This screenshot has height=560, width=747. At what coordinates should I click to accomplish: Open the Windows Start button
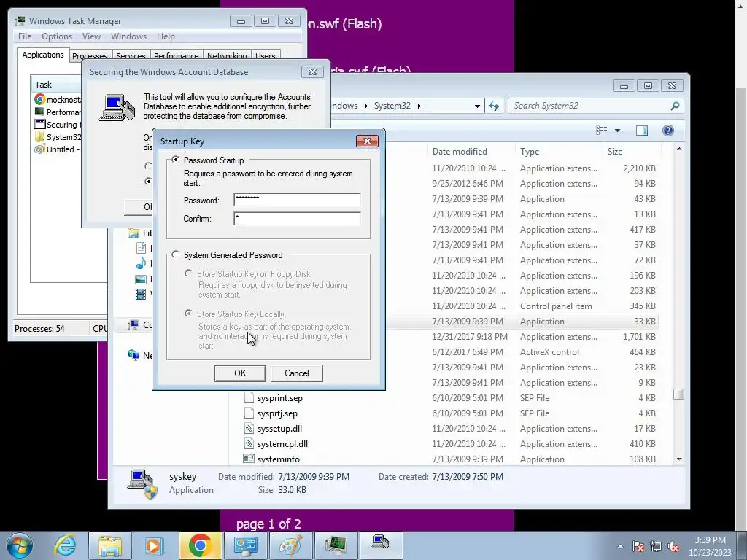tap(20, 545)
